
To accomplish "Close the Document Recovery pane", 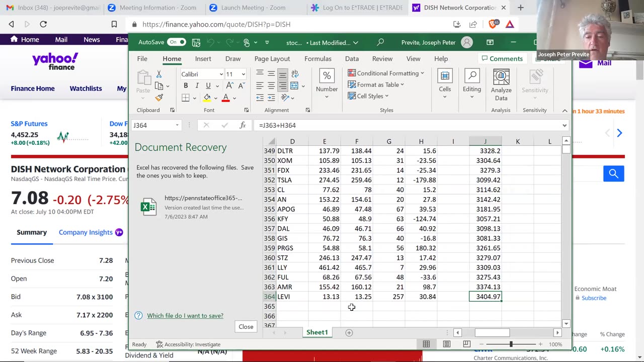I will click(246, 327).
